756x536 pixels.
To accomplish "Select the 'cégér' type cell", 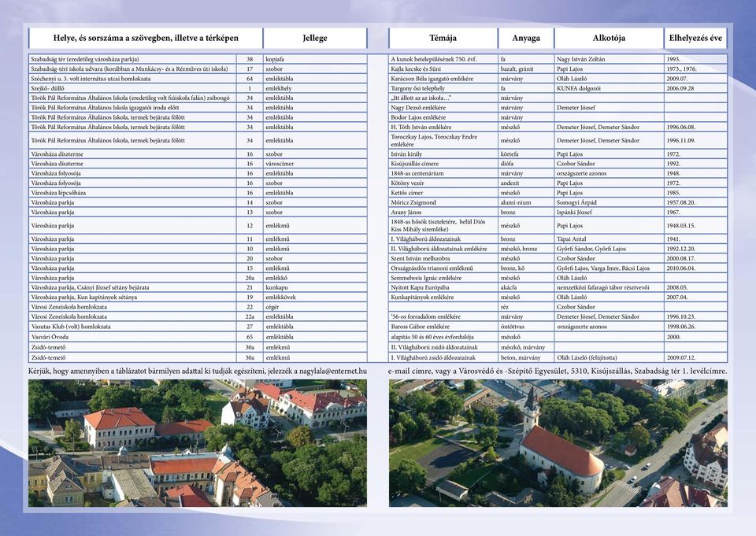I will point(315,307).
